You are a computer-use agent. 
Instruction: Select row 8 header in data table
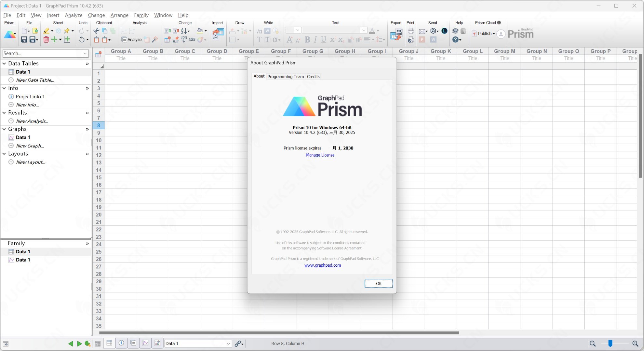pyautogui.click(x=99, y=125)
